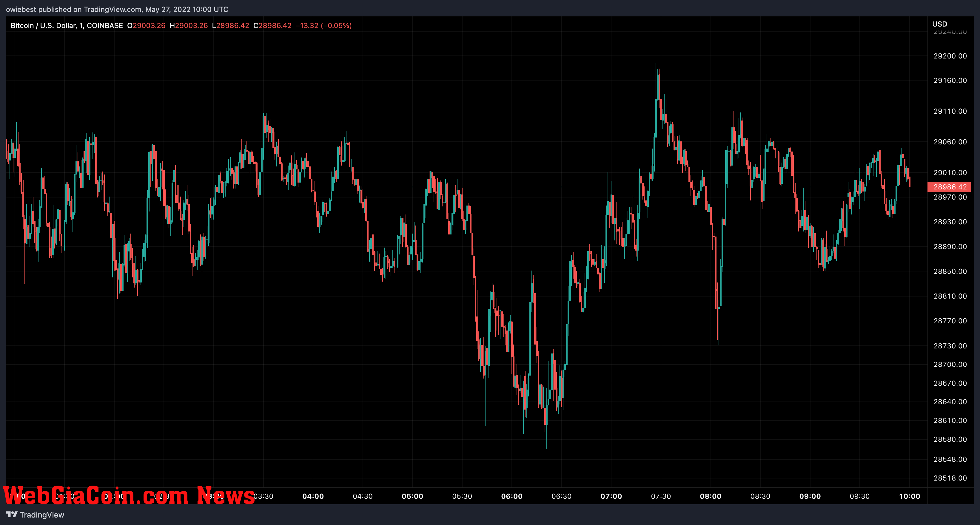Select the close value C28986.42
This screenshot has height=525, width=980.
point(272,25)
